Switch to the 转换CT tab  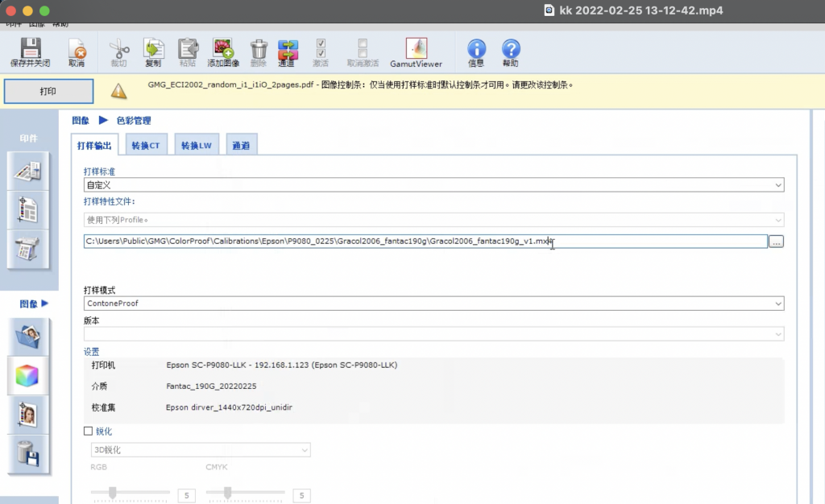(x=146, y=145)
